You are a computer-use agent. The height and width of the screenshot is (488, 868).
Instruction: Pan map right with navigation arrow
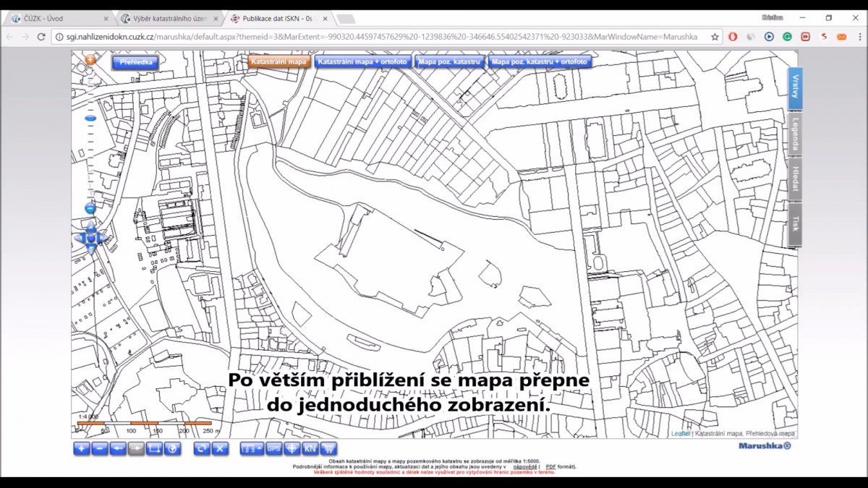(103, 237)
